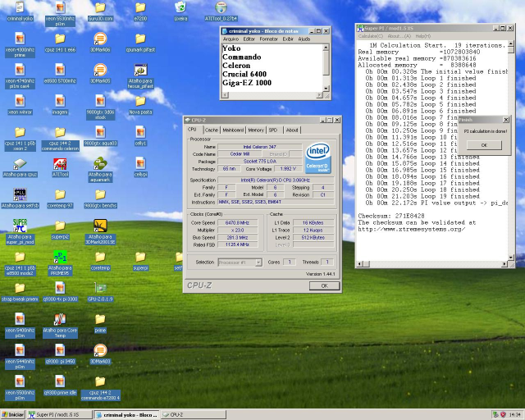This screenshot has height=420, width=525.
Task: Click the Intel Celeron 347 name field
Action: point(260,147)
